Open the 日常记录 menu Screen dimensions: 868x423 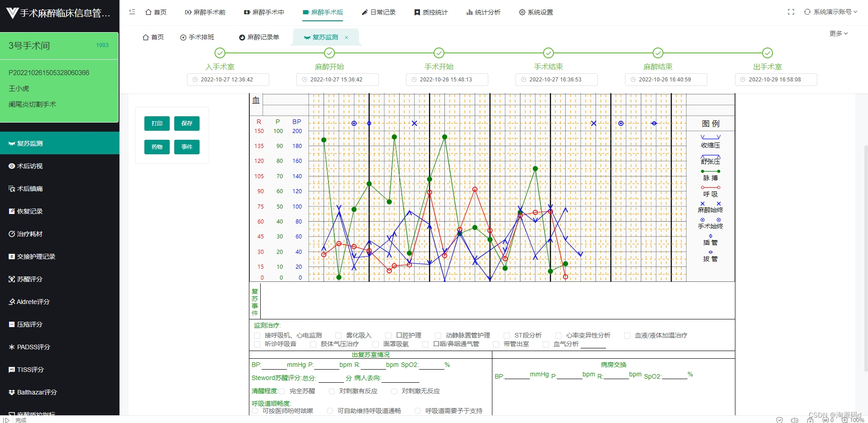[x=379, y=12]
